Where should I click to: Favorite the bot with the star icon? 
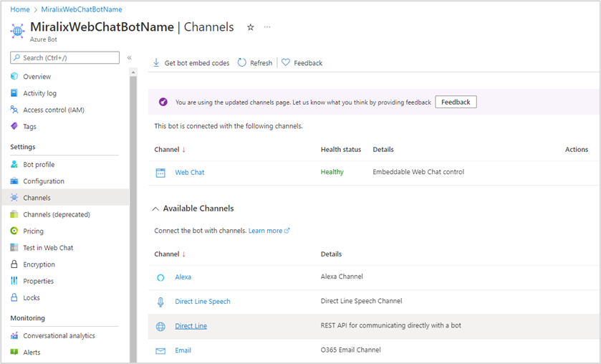tap(250, 27)
